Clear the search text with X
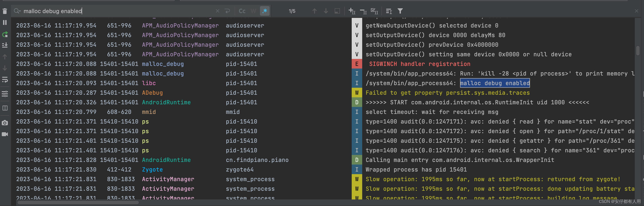 (x=218, y=11)
